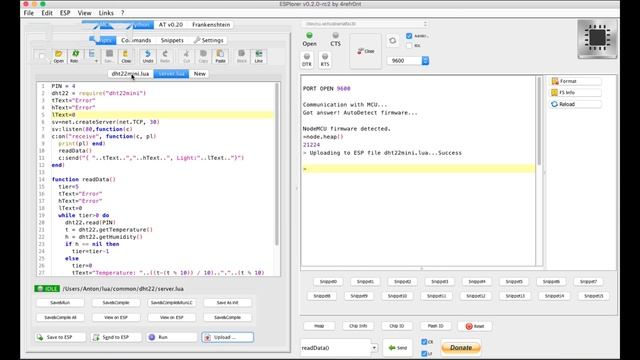Click the chip logo in top-right corner

click(597, 39)
